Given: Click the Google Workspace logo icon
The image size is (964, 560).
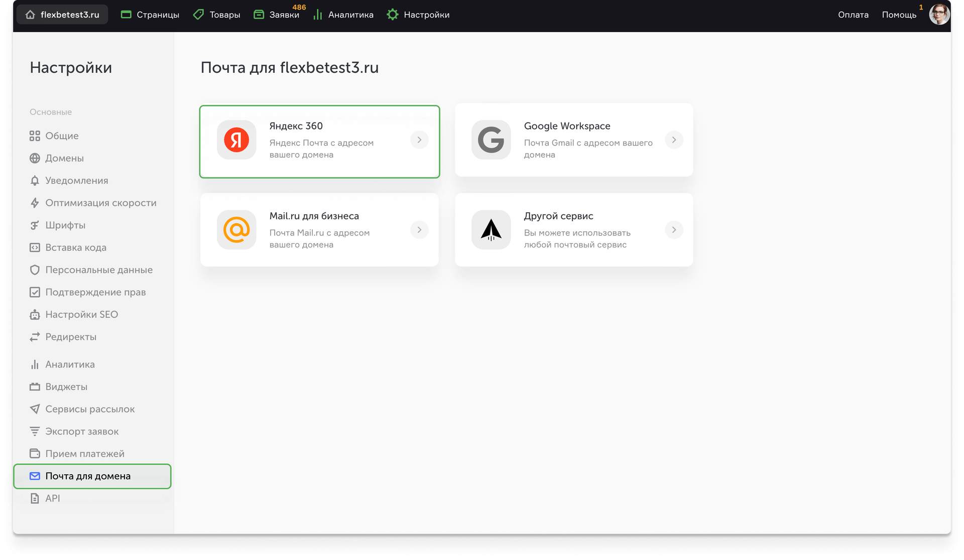Looking at the screenshot, I should coord(491,140).
